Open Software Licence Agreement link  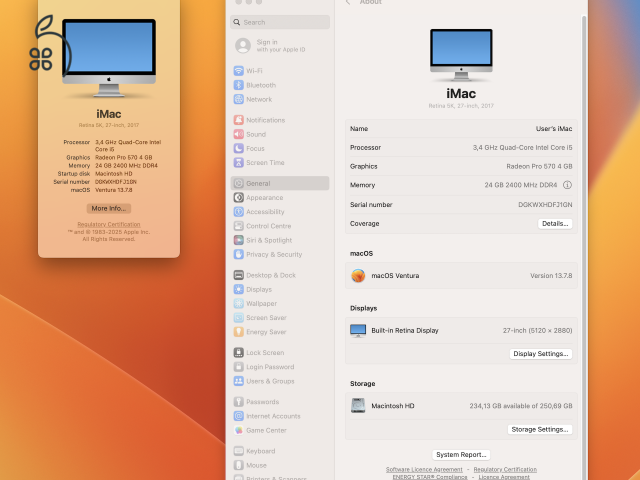point(424,470)
